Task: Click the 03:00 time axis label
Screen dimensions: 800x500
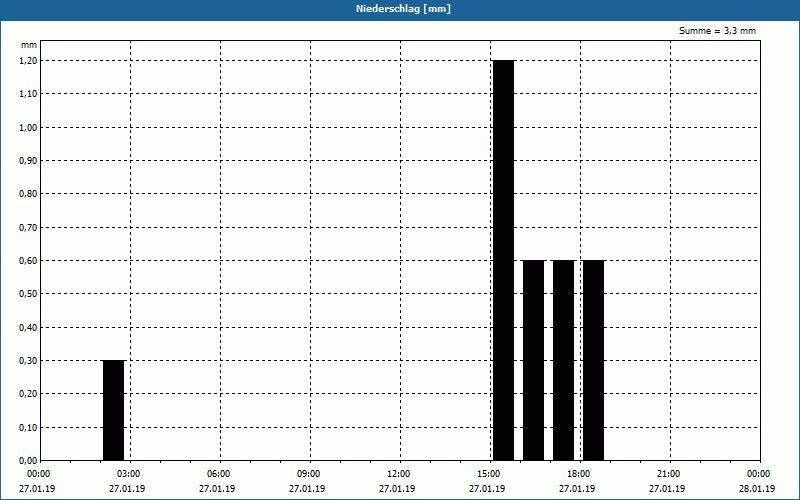Action: pyautogui.click(x=129, y=474)
